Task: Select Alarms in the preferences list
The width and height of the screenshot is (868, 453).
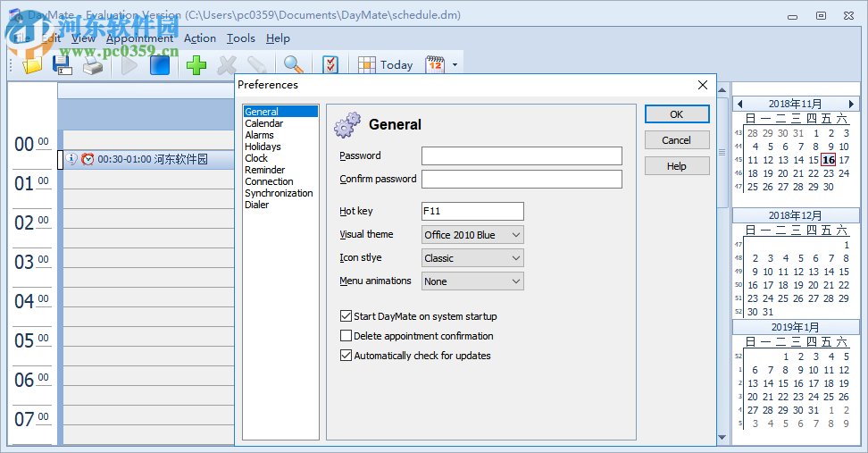Action: pyautogui.click(x=260, y=135)
